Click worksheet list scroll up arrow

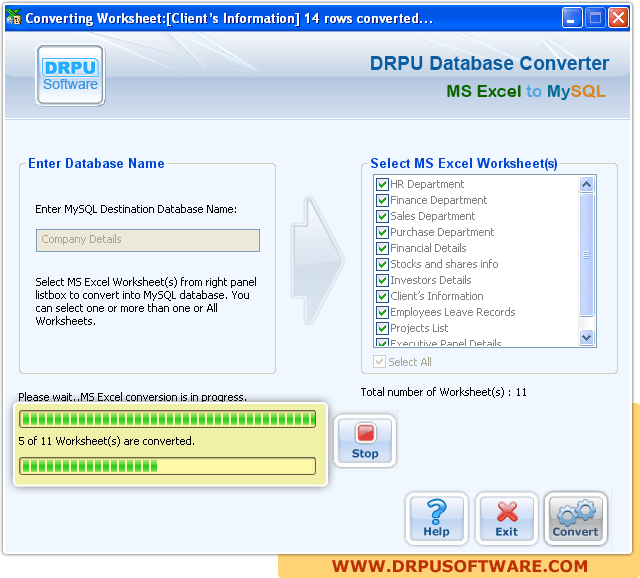click(587, 185)
